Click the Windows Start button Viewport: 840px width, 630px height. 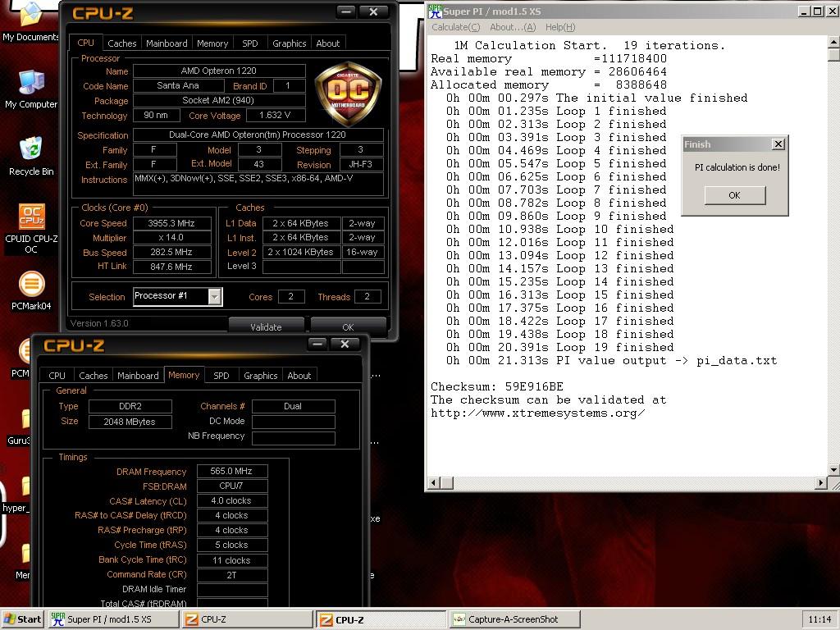click(22, 619)
